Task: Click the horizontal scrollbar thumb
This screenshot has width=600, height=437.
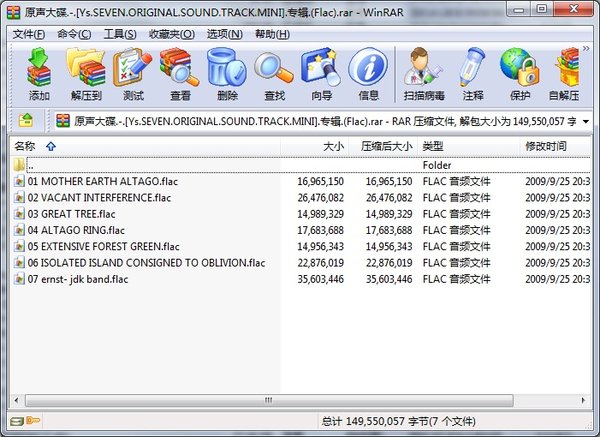Action: [269, 400]
